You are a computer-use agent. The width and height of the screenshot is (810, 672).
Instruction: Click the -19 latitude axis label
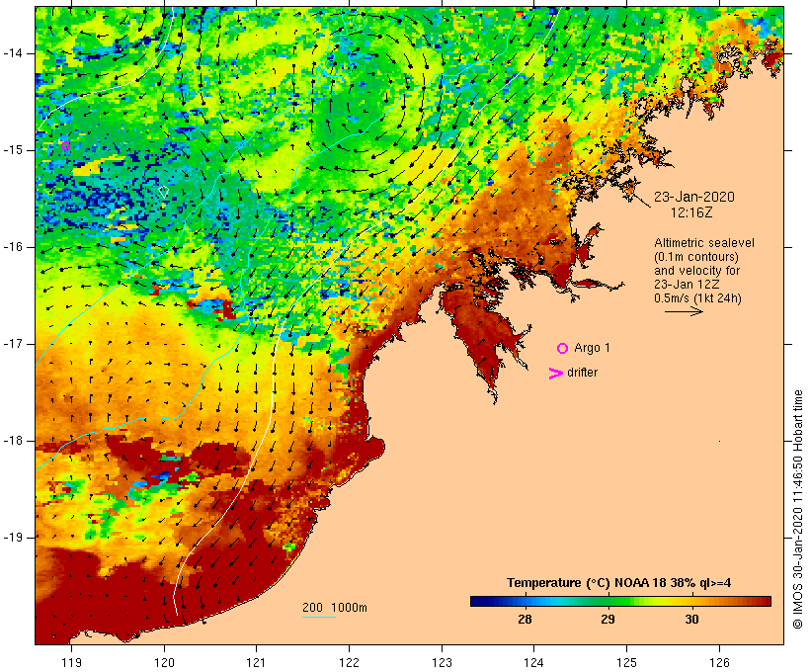coord(13,538)
